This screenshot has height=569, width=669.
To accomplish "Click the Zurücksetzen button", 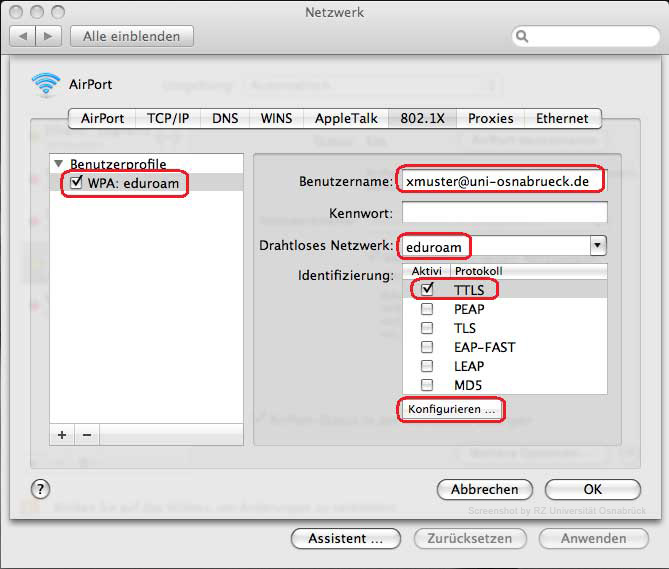I will pos(470,538).
